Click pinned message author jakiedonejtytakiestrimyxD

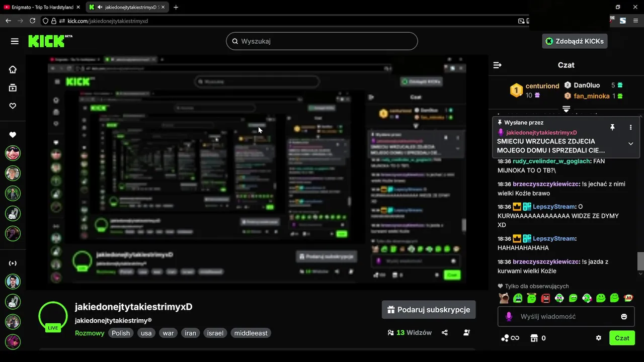coord(541,133)
